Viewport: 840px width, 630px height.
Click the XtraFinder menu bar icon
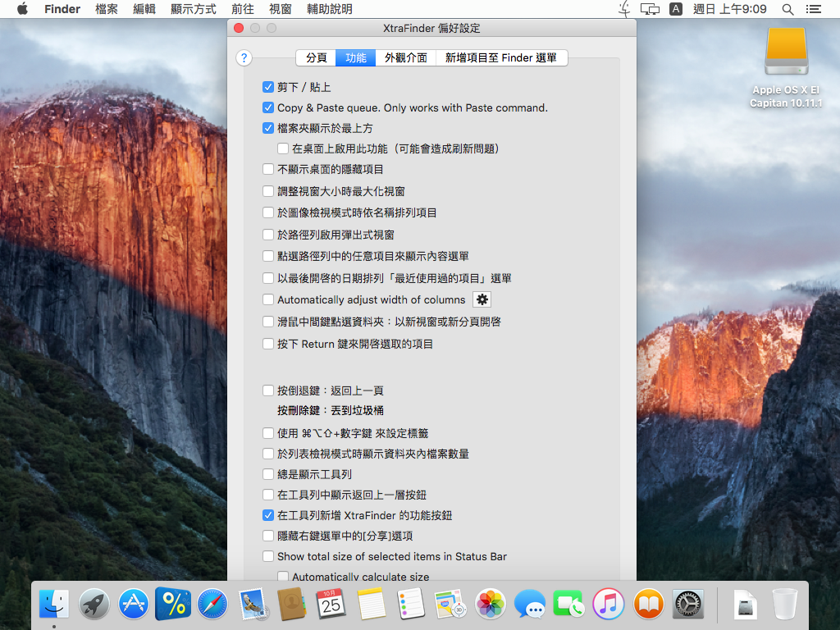point(624,9)
